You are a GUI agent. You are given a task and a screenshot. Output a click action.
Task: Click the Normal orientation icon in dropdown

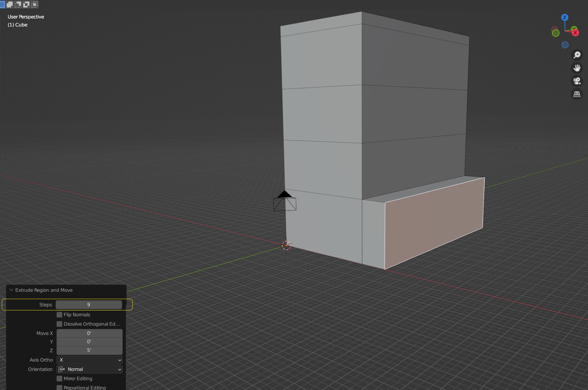tap(62, 369)
